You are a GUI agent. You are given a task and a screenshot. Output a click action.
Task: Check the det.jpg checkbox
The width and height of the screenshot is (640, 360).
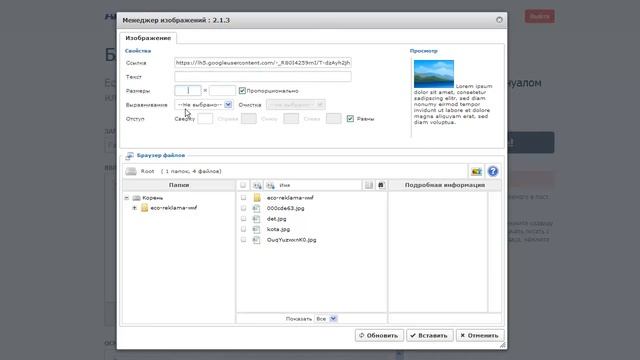point(243,219)
